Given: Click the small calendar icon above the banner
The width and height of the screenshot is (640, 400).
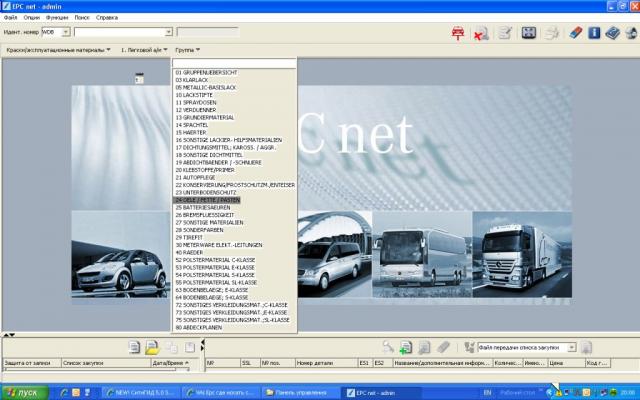Looking at the screenshot, I should pyautogui.click(x=139, y=78).
